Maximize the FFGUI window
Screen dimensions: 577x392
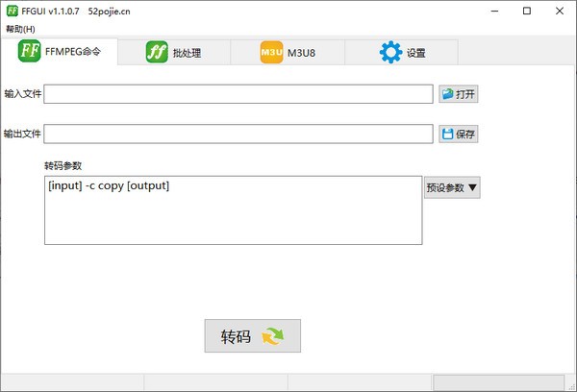(527, 11)
